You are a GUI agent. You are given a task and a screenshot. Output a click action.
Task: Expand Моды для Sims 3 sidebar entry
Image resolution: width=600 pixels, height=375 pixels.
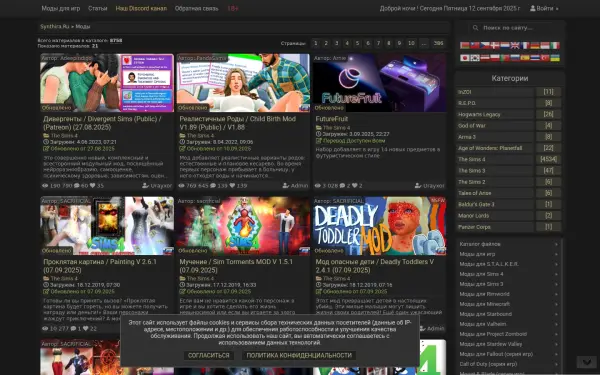509,284
